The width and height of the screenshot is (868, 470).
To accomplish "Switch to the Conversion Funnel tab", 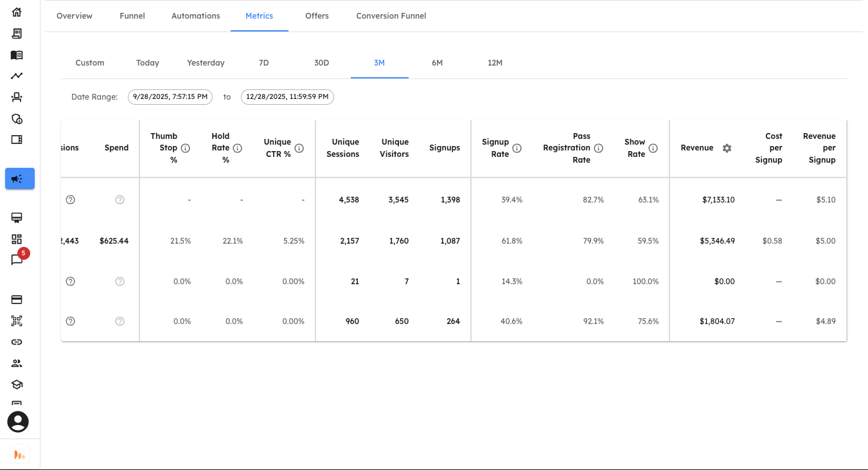I will coord(391,15).
